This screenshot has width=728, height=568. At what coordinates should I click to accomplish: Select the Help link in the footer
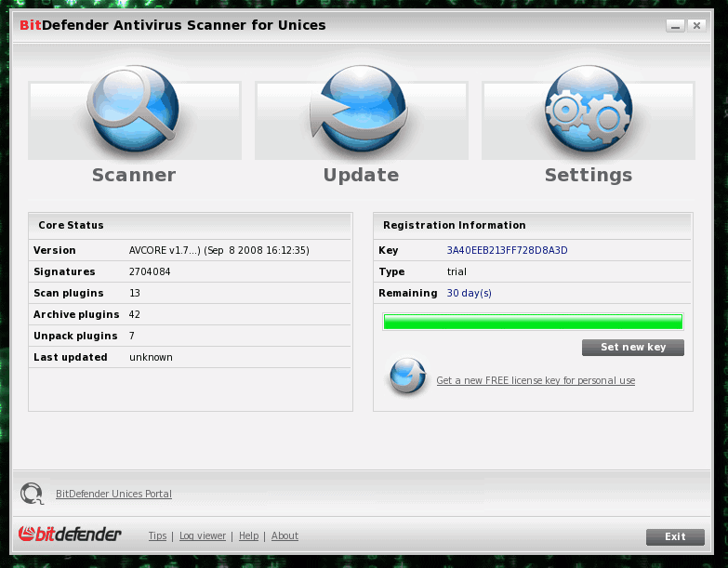pos(248,535)
